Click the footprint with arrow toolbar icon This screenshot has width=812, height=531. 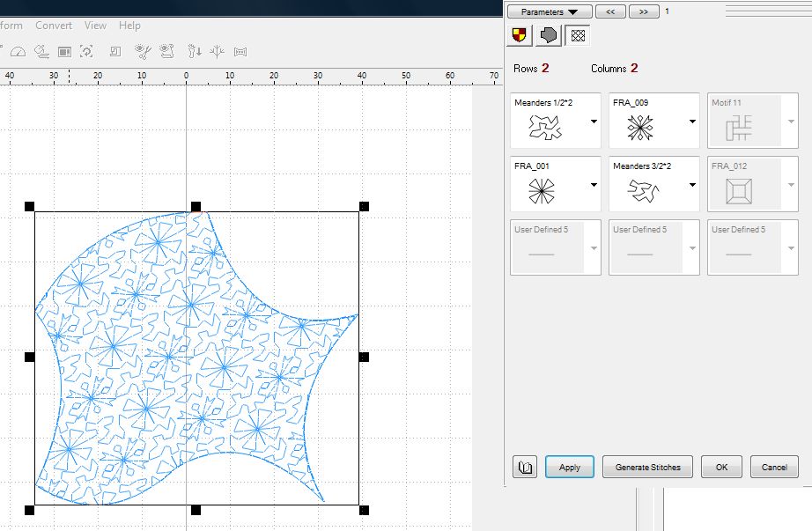coord(193,52)
